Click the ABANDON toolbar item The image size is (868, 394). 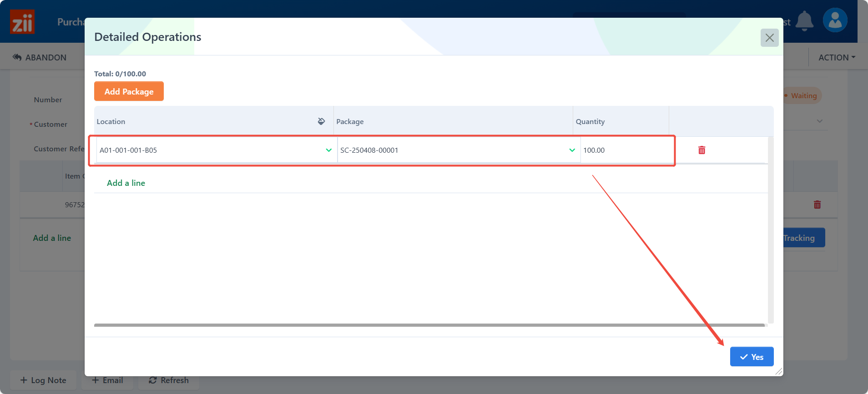(x=40, y=57)
